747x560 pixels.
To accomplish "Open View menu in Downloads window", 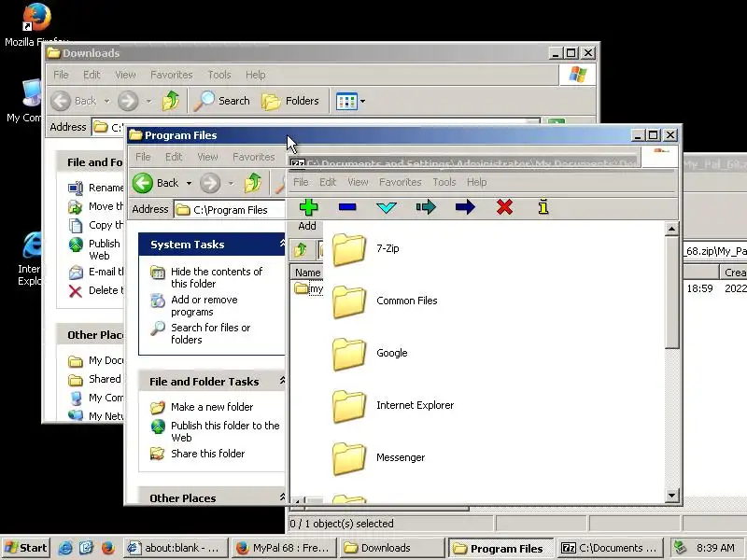I will coord(125,75).
